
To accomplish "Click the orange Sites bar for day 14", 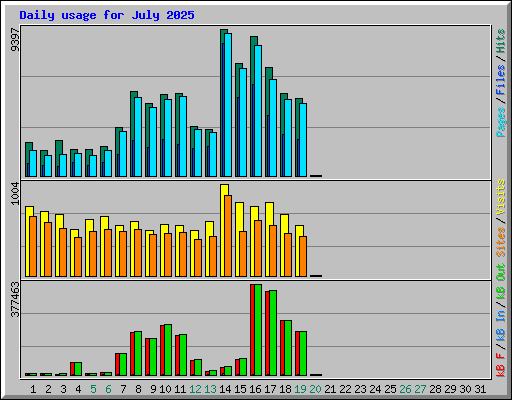I will 228,236.
